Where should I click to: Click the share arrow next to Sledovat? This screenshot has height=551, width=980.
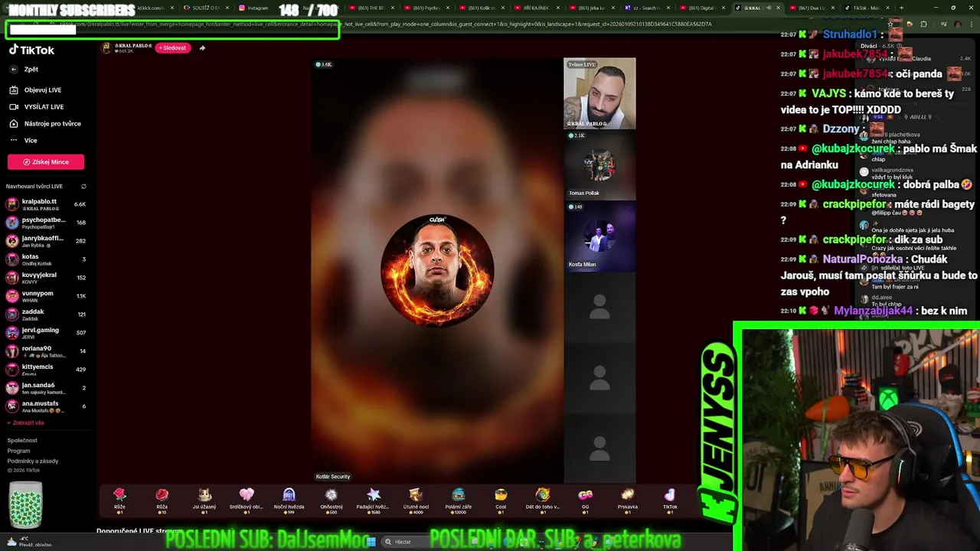click(x=202, y=47)
